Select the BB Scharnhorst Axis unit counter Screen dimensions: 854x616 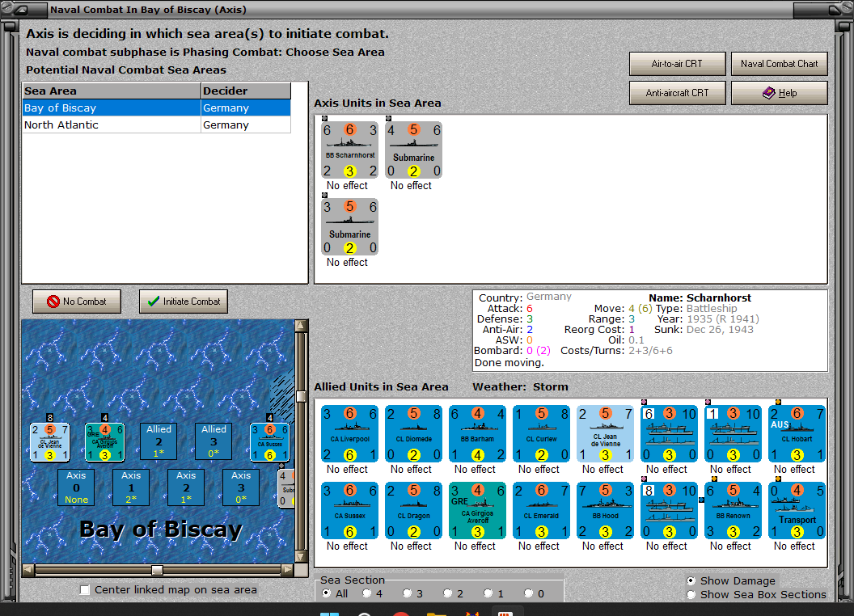pyautogui.click(x=349, y=150)
